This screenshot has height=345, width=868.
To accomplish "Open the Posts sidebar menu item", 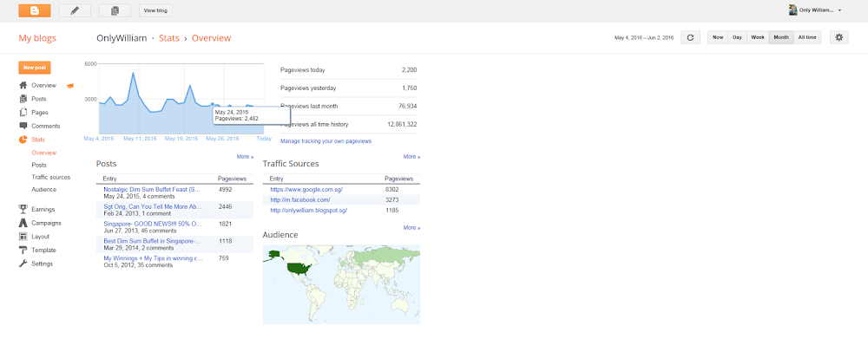I will click(x=39, y=99).
